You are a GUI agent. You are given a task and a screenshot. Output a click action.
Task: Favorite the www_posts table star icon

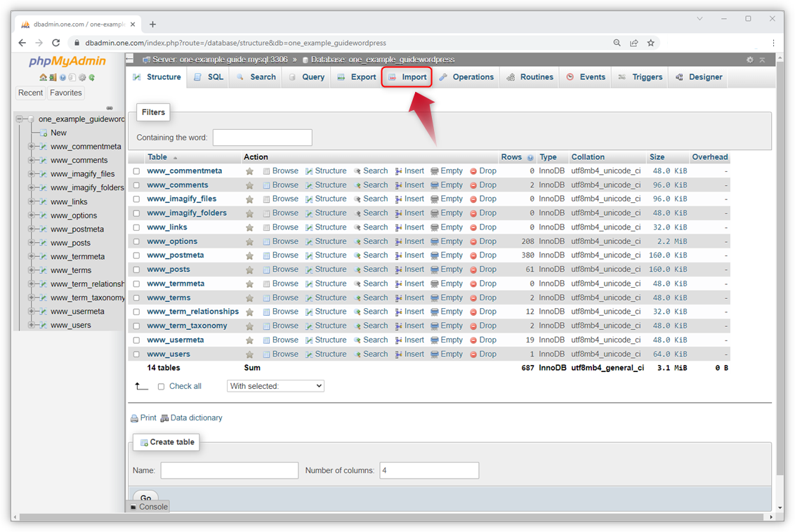[x=249, y=270]
